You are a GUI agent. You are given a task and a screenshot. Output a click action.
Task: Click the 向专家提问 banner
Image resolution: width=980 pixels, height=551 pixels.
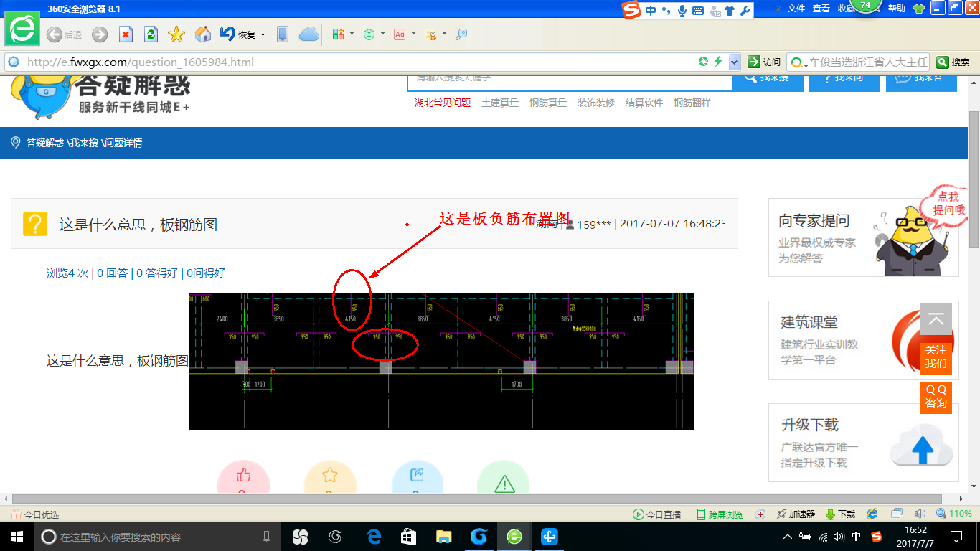point(864,237)
